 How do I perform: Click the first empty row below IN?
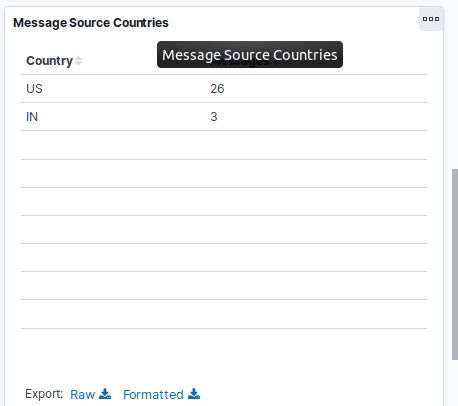(224, 145)
